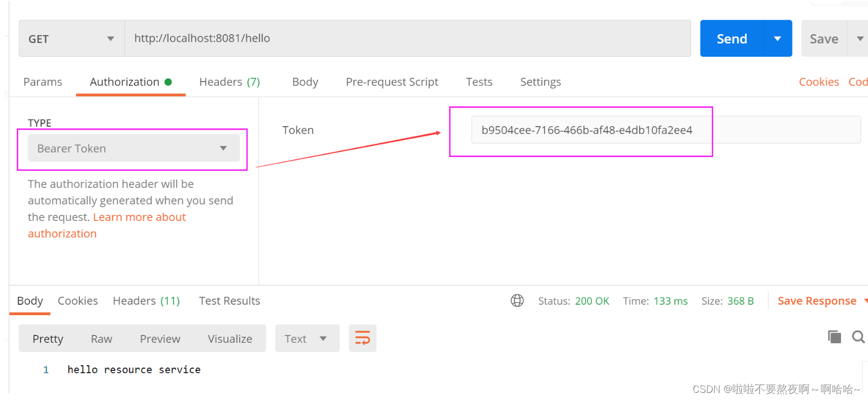Expand Save Response dropdown arrow
Image resolution: width=868 pixels, height=400 pixels.
click(x=865, y=301)
